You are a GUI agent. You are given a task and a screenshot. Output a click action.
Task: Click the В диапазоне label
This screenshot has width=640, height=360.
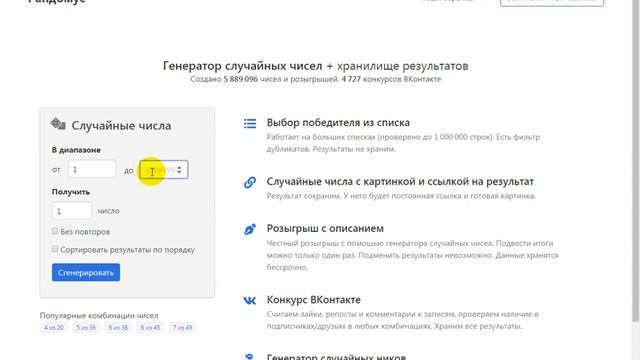point(76,150)
